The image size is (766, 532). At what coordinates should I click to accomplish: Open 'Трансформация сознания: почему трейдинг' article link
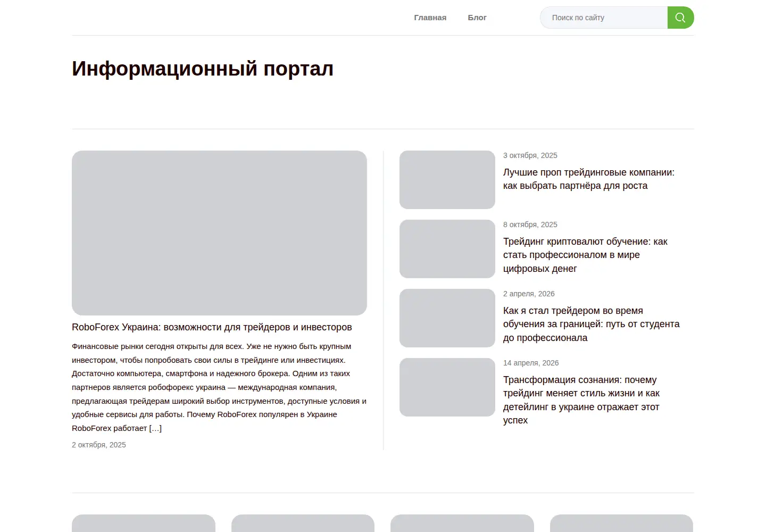point(581,400)
